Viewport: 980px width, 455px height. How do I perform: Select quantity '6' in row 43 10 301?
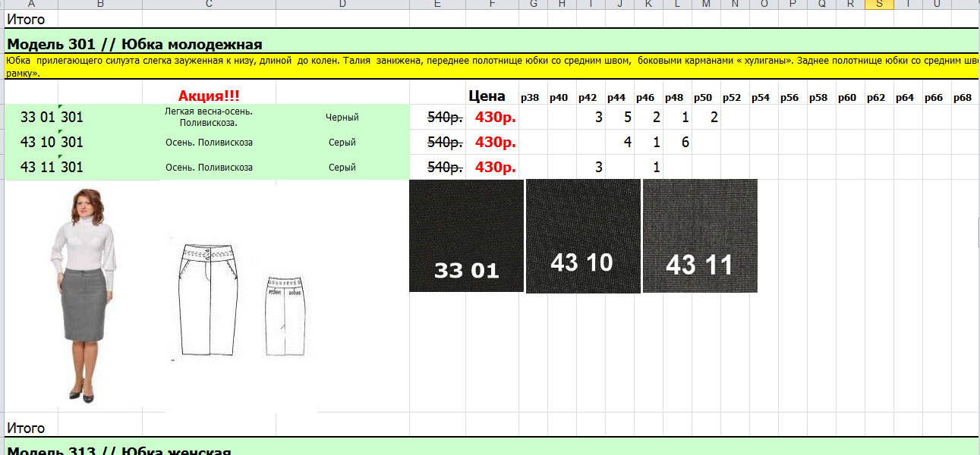coord(685,143)
